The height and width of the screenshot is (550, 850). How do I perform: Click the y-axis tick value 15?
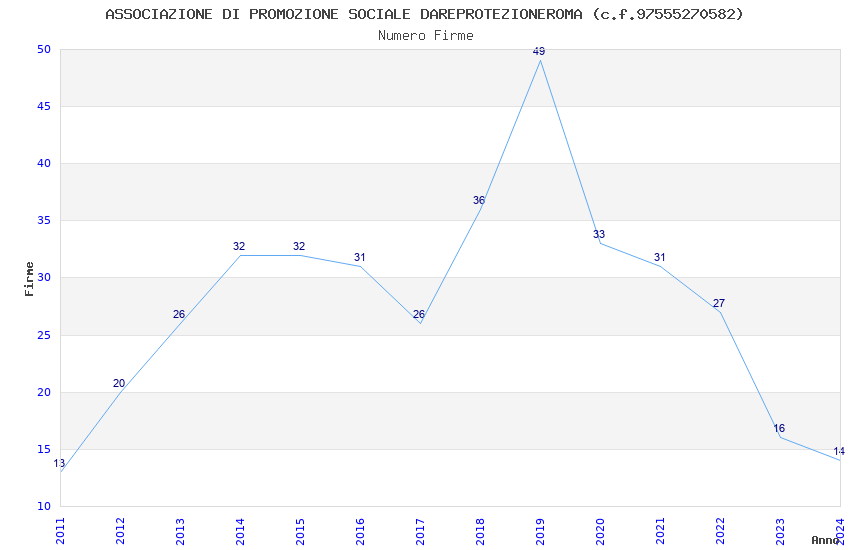(44, 449)
